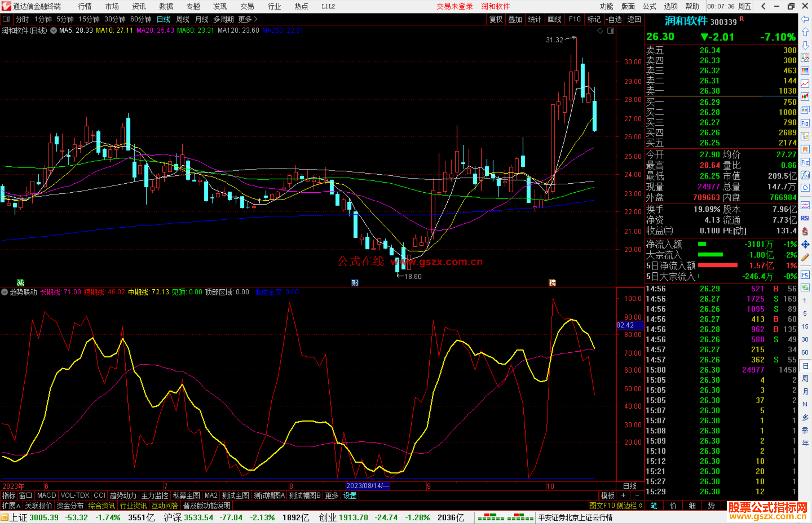This screenshot has height=524, width=812.
Task: Toggle the panel layout icon left of 分时
Action: coord(6,19)
